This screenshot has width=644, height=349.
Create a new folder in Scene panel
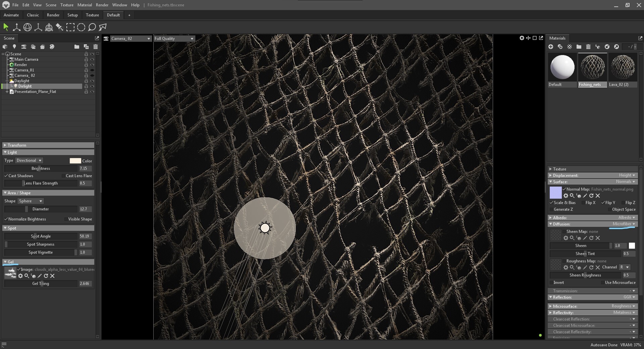(x=77, y=47)
